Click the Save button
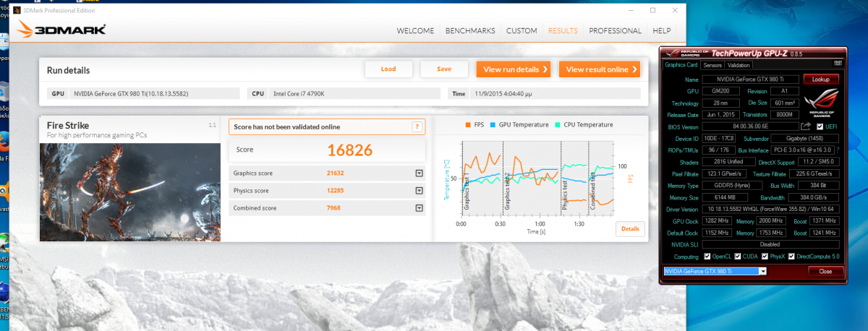This screenshot has width=868, height=331. point(444,69)
